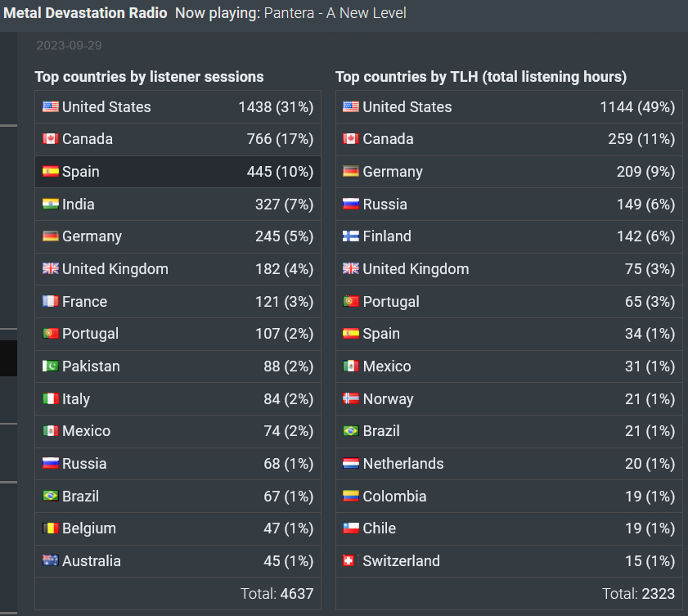This screenshot has width=688, height=616.
Task: Click the Australia flag icon
Action: click(x=51, y=560)
